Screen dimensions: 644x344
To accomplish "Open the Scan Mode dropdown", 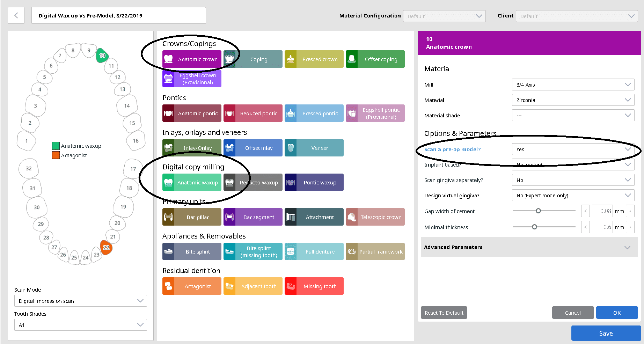I will tap(80, 301).
